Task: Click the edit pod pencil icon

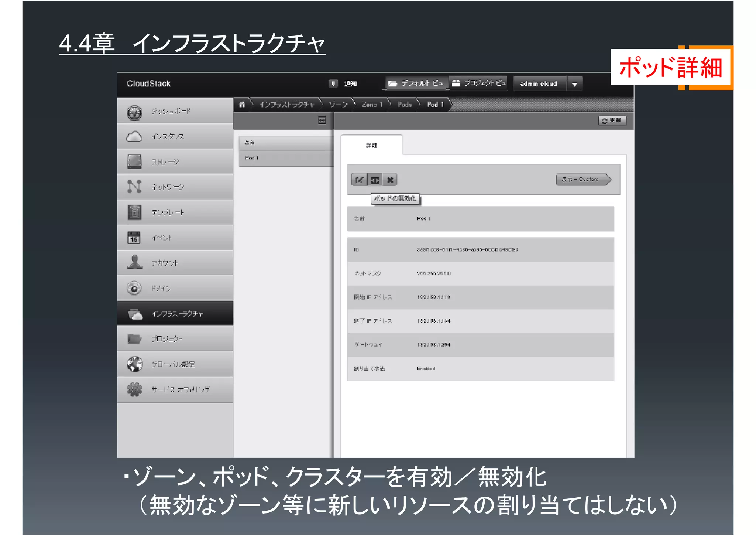Action: point(359,180)
